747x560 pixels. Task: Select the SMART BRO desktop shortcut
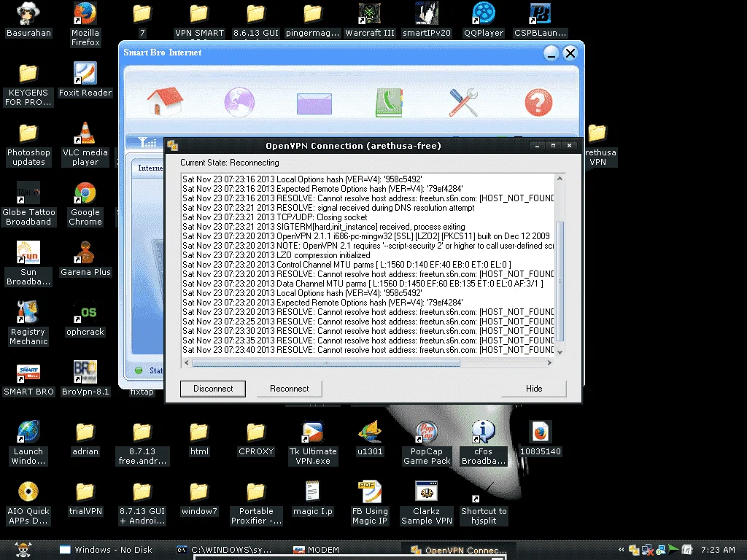pos(28,378)
